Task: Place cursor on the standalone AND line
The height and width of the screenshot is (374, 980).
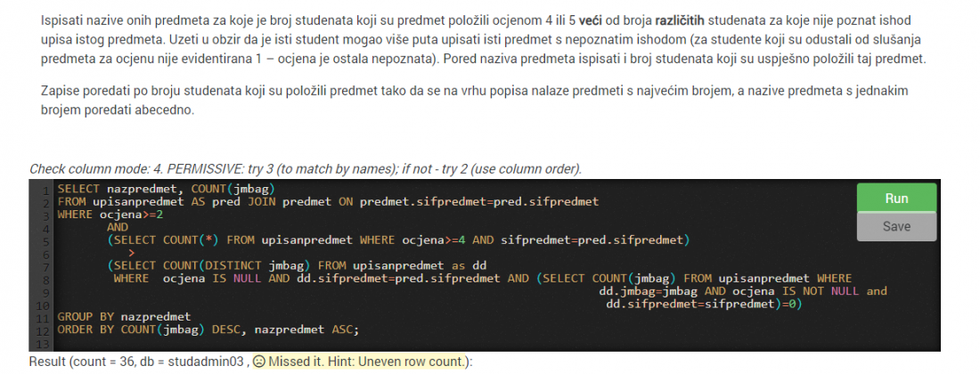Action: (117, 227)
